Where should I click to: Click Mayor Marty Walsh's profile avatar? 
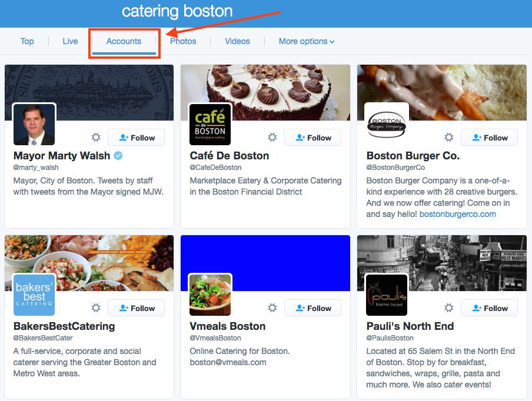[x=34, y=124]
